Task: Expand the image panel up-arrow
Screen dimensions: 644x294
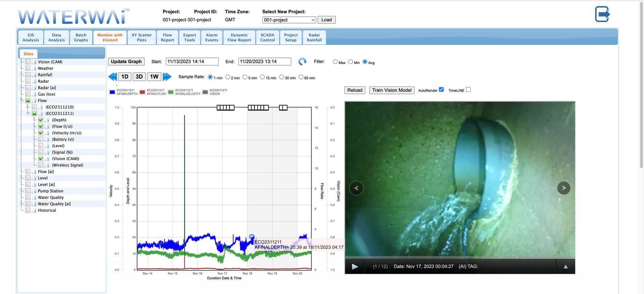Action: (566, 267)
